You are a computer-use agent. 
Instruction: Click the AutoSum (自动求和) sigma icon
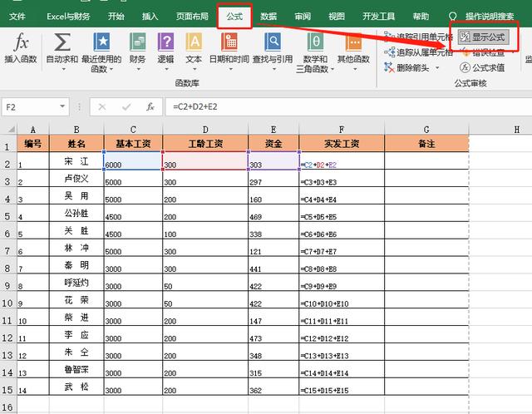(62, 42)
